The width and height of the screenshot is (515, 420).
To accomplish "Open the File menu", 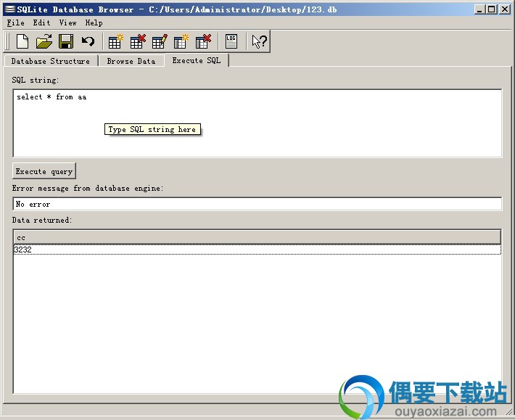I will click(15, 22).
